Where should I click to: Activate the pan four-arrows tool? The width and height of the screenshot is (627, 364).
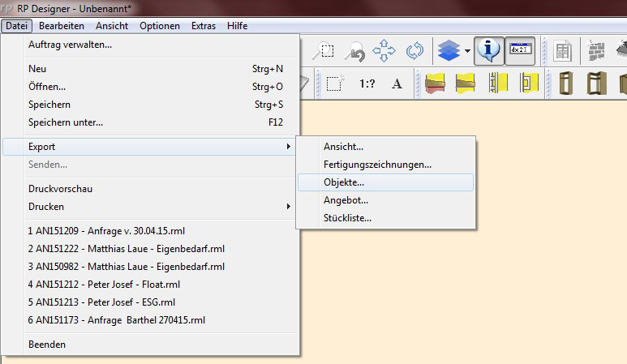tap(384, 51)
